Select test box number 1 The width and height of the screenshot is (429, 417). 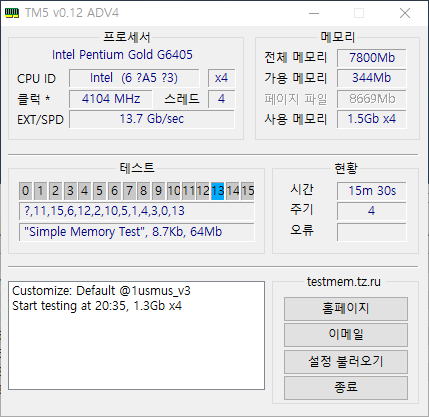tap(40, 191)
